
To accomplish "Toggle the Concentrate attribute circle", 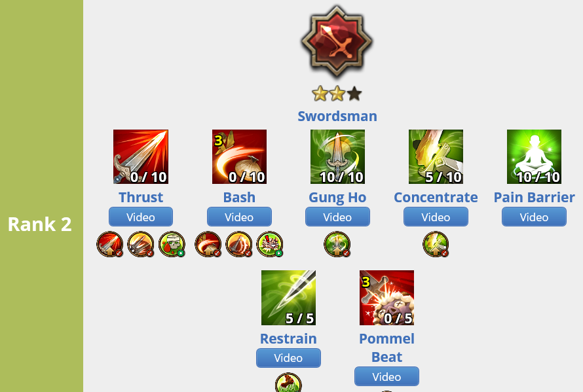I will tap(436, 244).
